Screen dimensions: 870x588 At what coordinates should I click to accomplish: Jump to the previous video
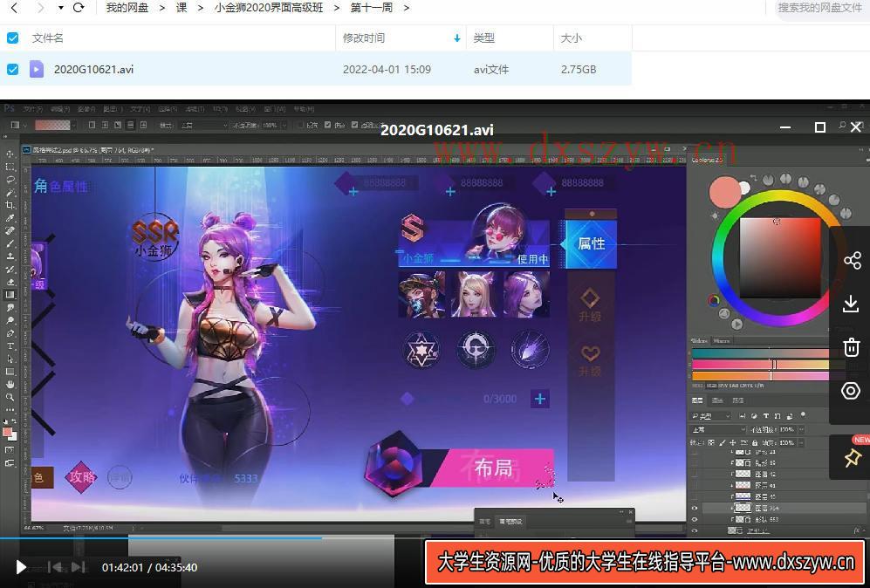click(x=55, y=567)
